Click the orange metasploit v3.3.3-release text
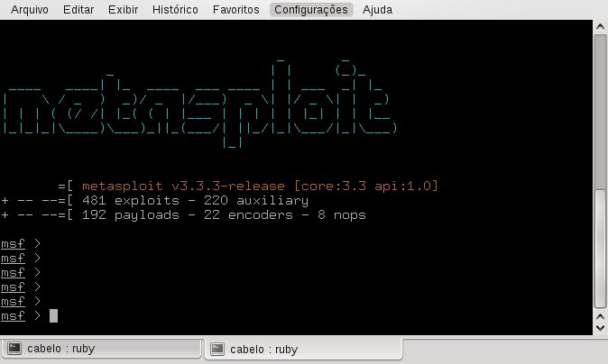Viewport: 608px width, 364px height. coord(265,186)
